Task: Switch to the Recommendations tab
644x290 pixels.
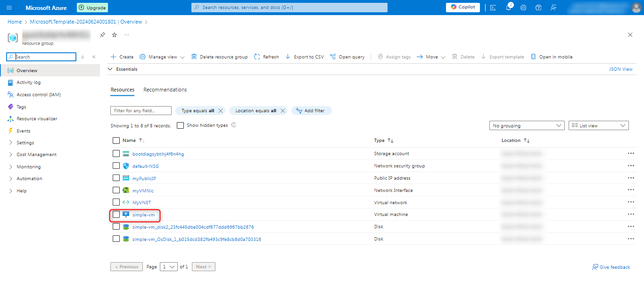Action: point(165,90)
